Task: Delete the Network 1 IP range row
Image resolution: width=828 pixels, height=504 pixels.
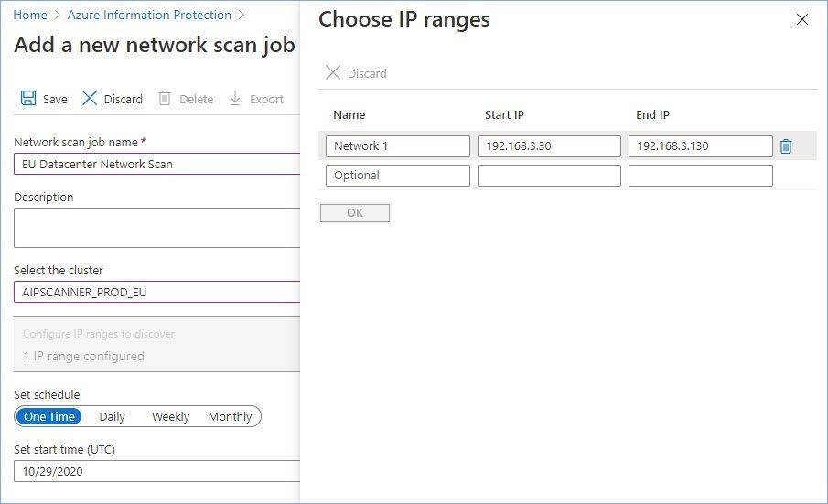Action: [786, 146]
